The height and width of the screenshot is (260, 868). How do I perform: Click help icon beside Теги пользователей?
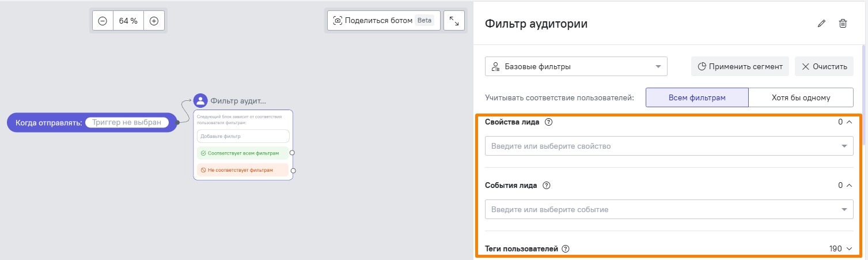(565, 249)
